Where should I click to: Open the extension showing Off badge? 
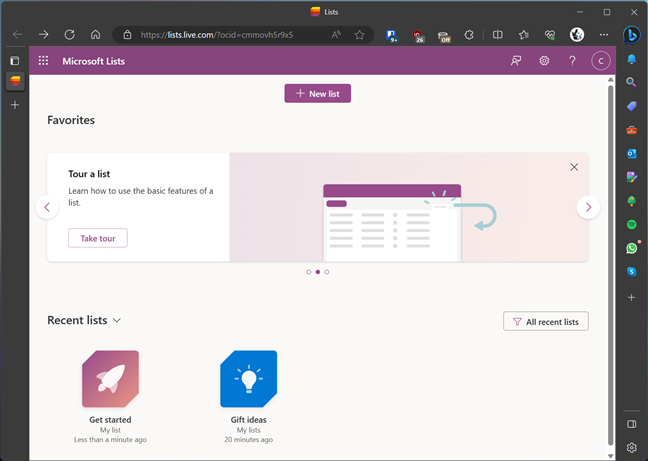(x=444, y=36)
